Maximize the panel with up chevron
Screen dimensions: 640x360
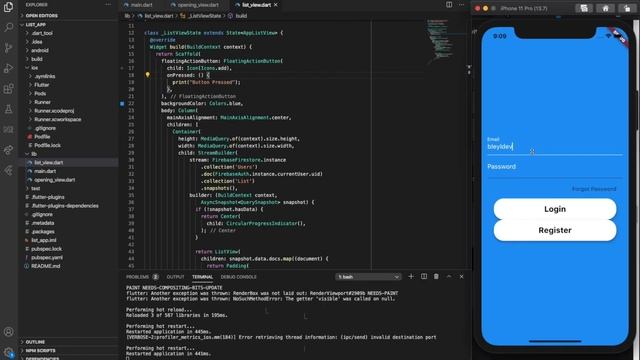pyautogui.click(x=449, y=277)
